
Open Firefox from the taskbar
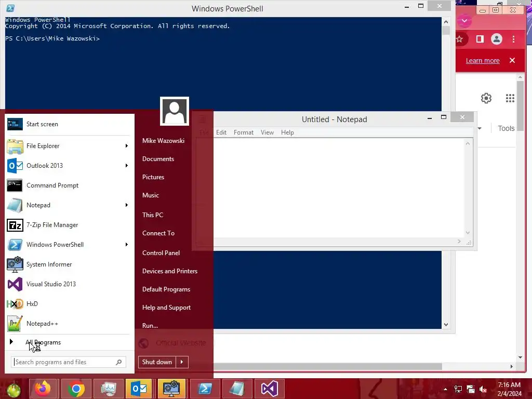click(x=43, y=389)
